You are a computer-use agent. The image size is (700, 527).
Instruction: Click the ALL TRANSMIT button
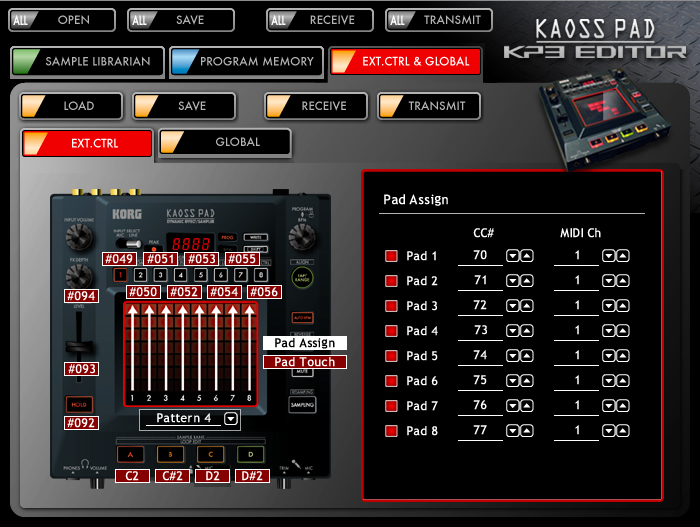tap(439, 20)
